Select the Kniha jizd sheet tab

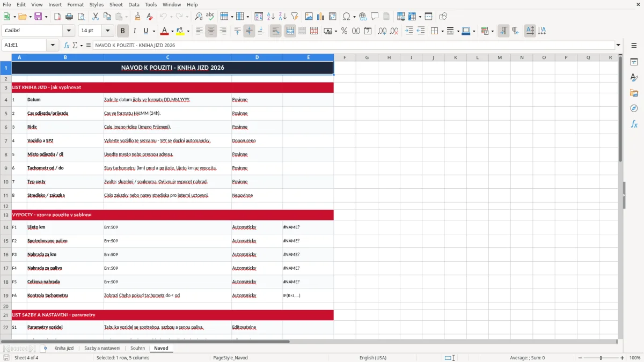click(64, 348)
